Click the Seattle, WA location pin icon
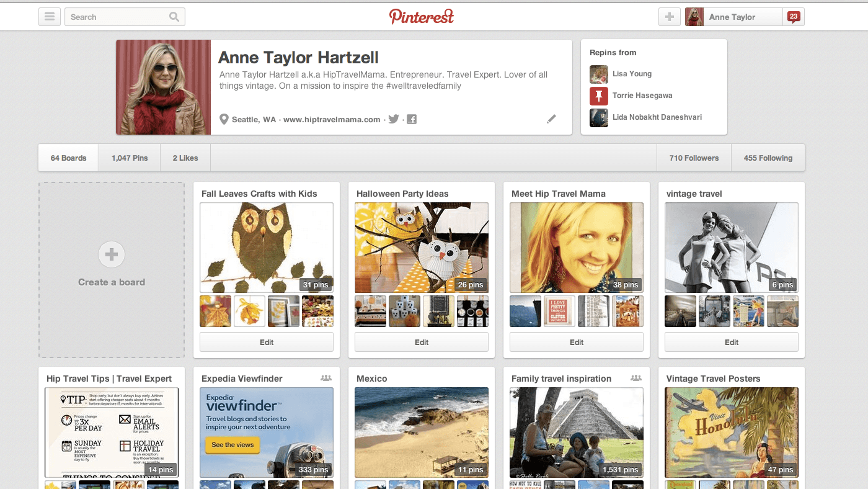868x489 pixels. pos(224,119)
